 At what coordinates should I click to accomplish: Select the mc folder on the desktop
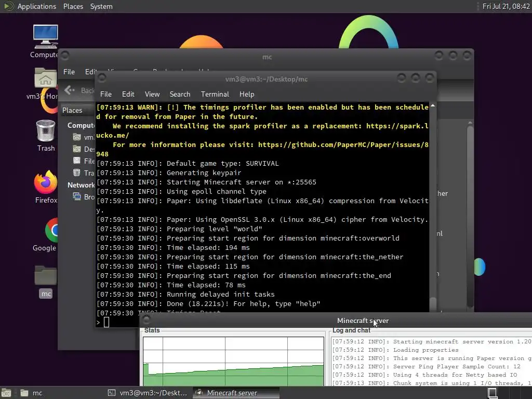[x=46, y=282]
